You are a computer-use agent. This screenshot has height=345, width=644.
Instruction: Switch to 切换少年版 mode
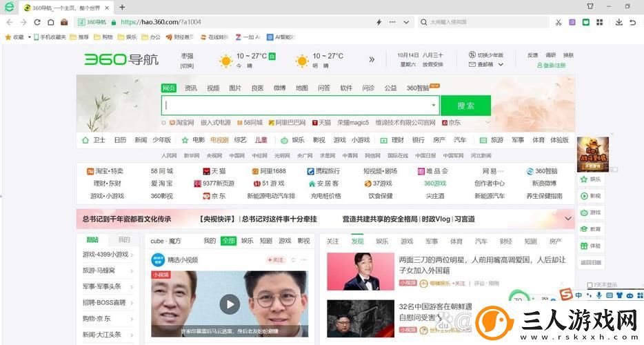[486, 55]
